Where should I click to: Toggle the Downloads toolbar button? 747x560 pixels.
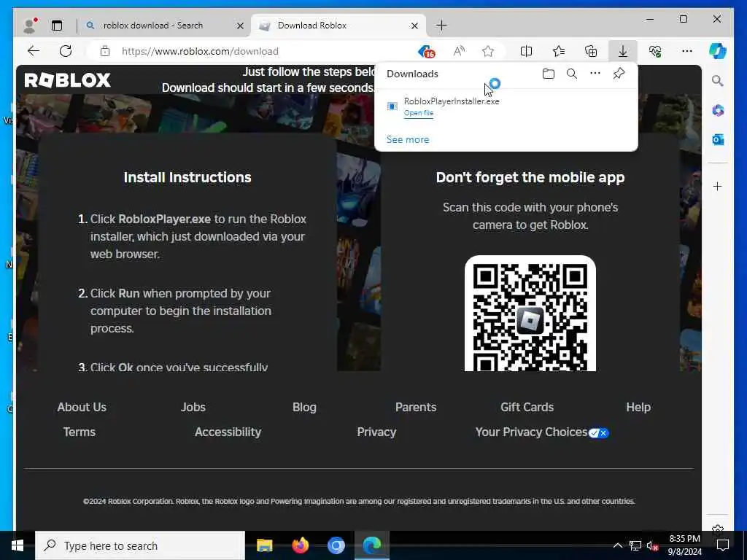623,51
